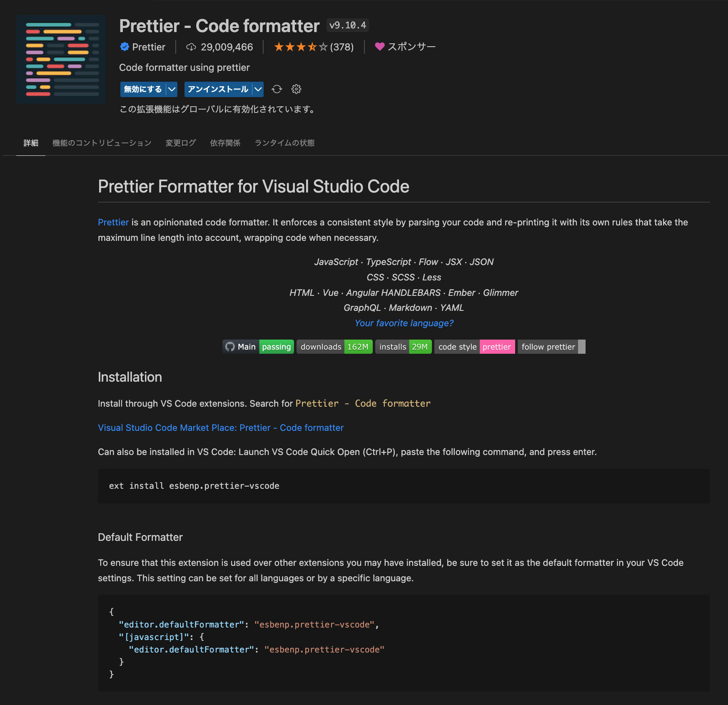Click the verified publisher badge icon
728x705 pixels.
coord(125,47)
